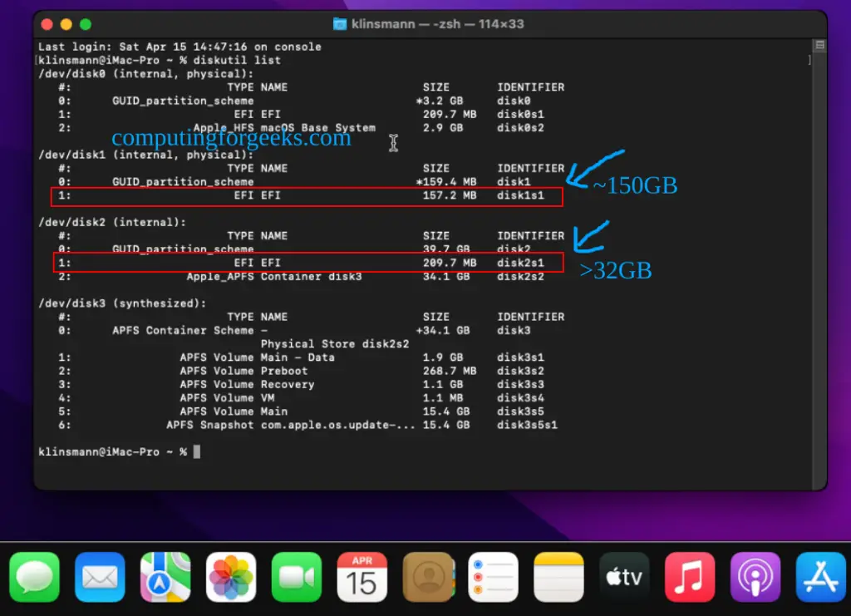Click the '*3.2 GB' size value
The height and width of the screenshot is (616, 851).
pos(440,101)
